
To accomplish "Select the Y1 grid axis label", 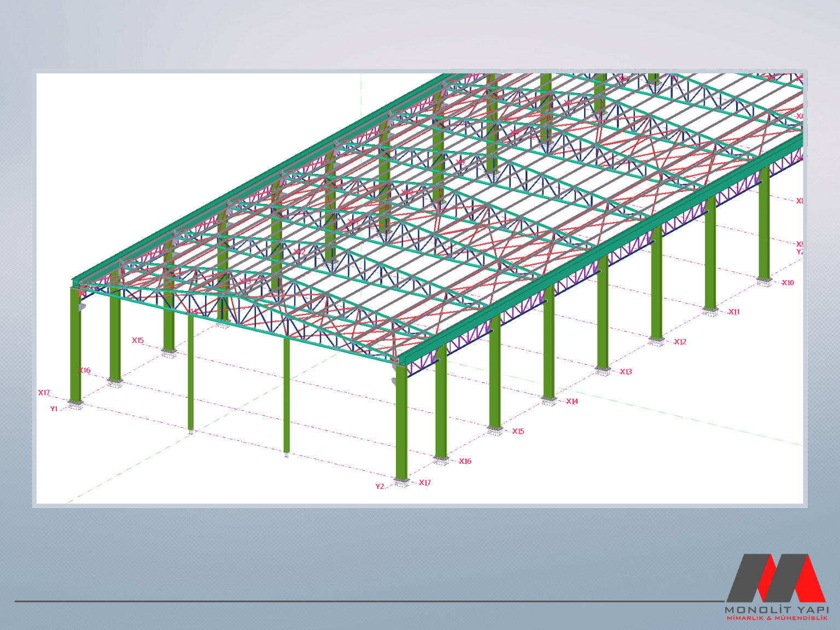I will click(54, 409).
